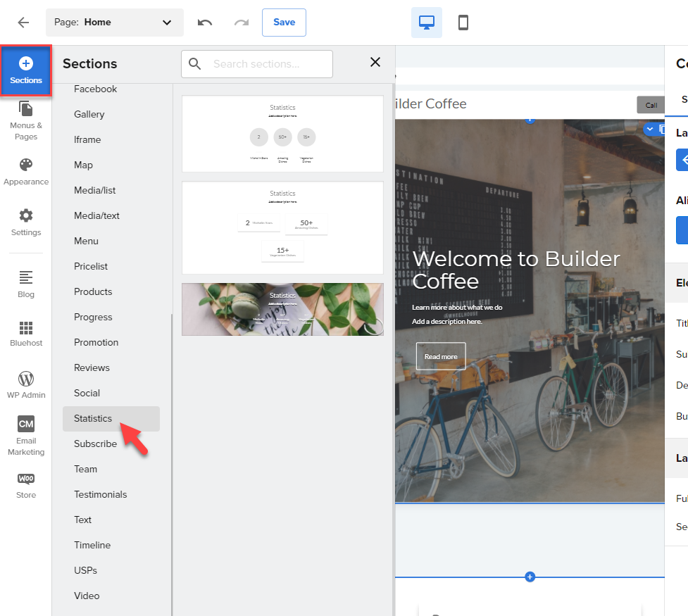688x616 pixels.
Task: Switch to desktop preview
Action: pos(427,23)
